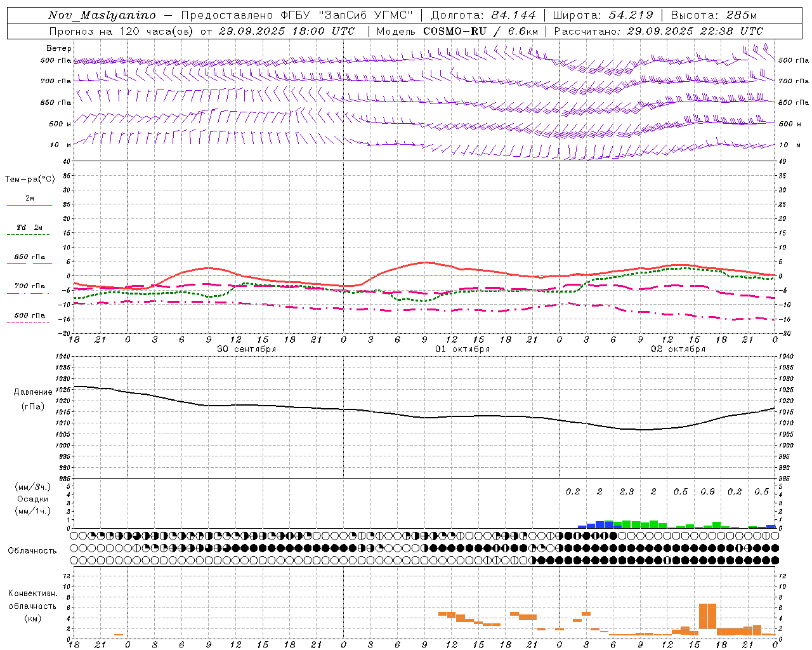Screen dimensions: 812x650
Task: Click the black pressure curve's lowest point
Action: point(644,430)
